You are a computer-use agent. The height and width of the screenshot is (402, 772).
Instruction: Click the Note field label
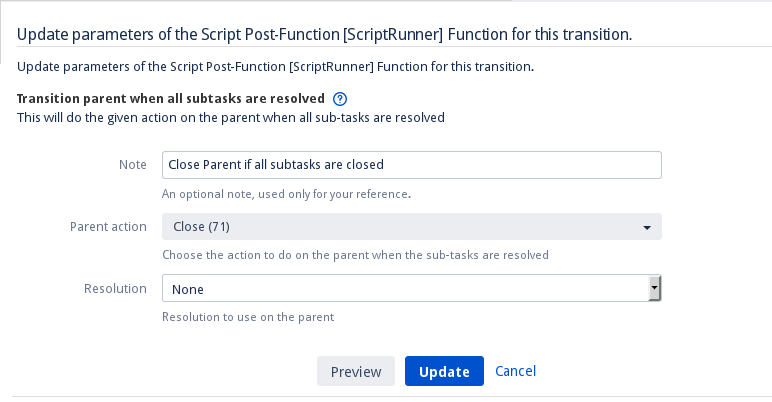pyautogui.click(x=133, y=164)
